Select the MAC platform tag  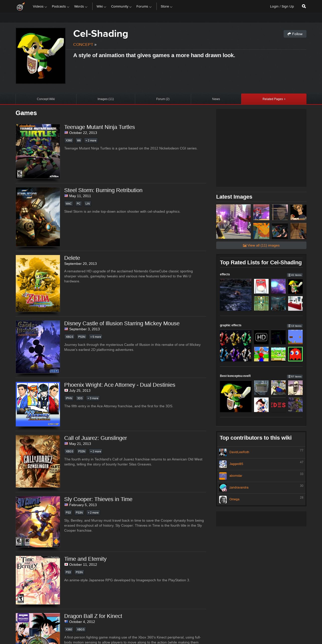69,204
